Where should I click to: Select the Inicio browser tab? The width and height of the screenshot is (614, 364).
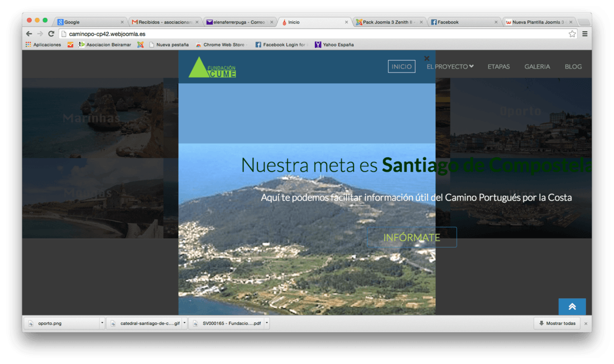(x=314, y=22)
